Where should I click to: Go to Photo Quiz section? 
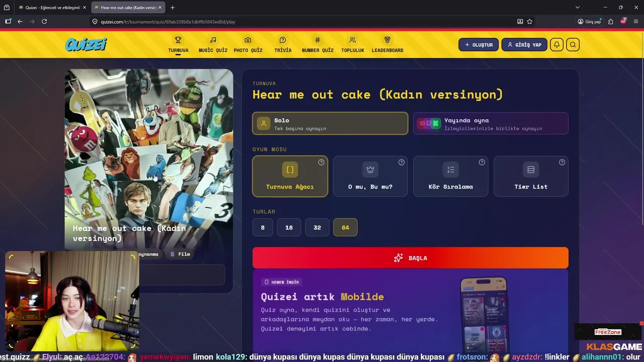click(248, 45)
